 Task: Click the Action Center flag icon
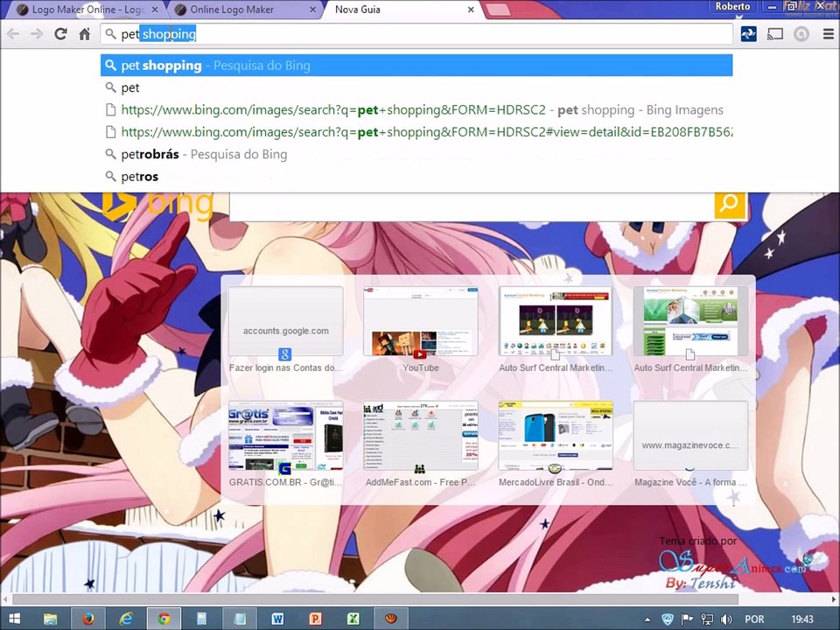tap(688, 619)
